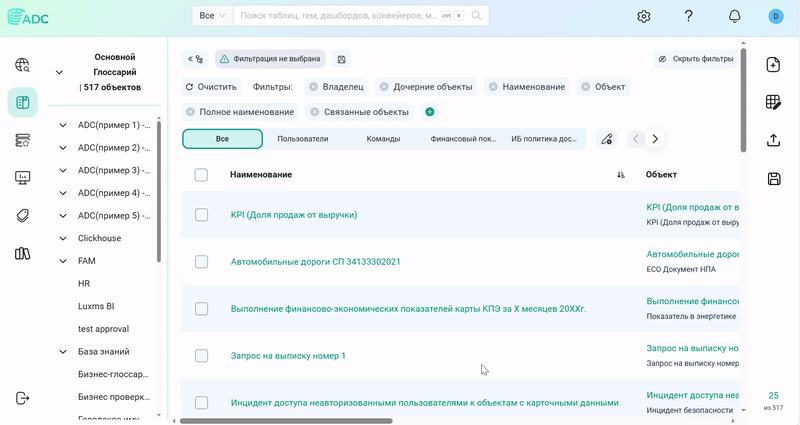Click the Очистить button
This screenshot has width=800, height=425.
(211, 87)
